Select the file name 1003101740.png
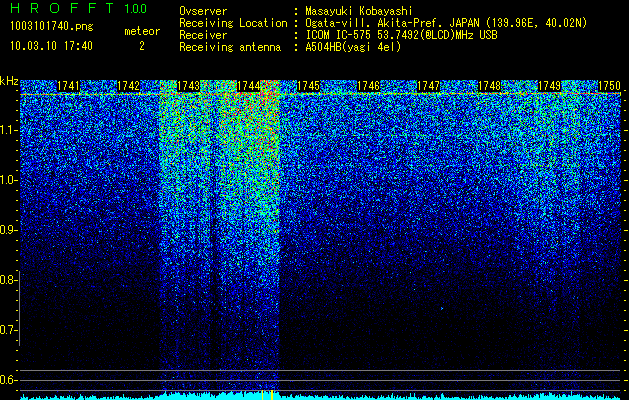Screen dimensions: 629x400 click(52, 26)
